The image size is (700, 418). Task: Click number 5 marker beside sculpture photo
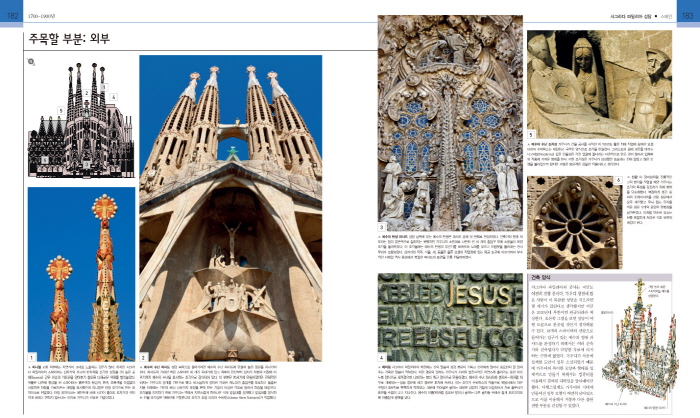[x=531, y=134]
